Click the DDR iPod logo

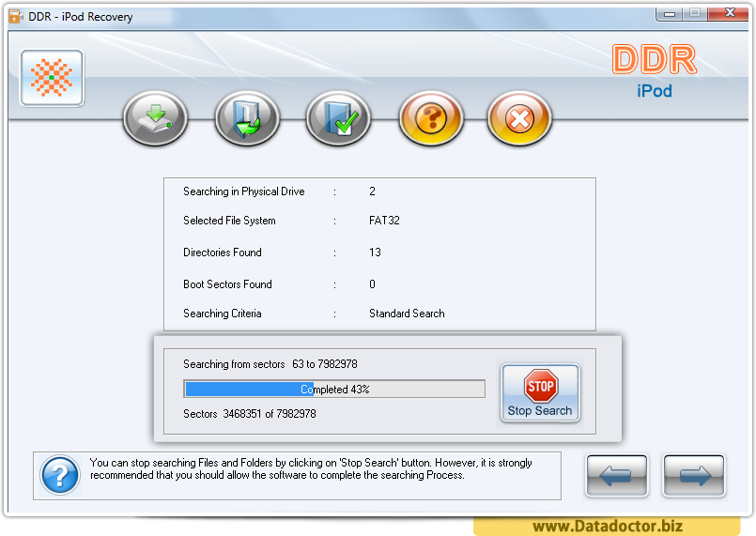tap(655, 70)
